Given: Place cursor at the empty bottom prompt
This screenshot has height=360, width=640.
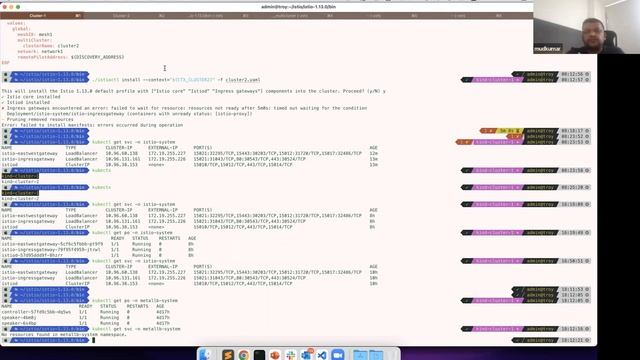Looking at the screenshot, I should point(94,340).
